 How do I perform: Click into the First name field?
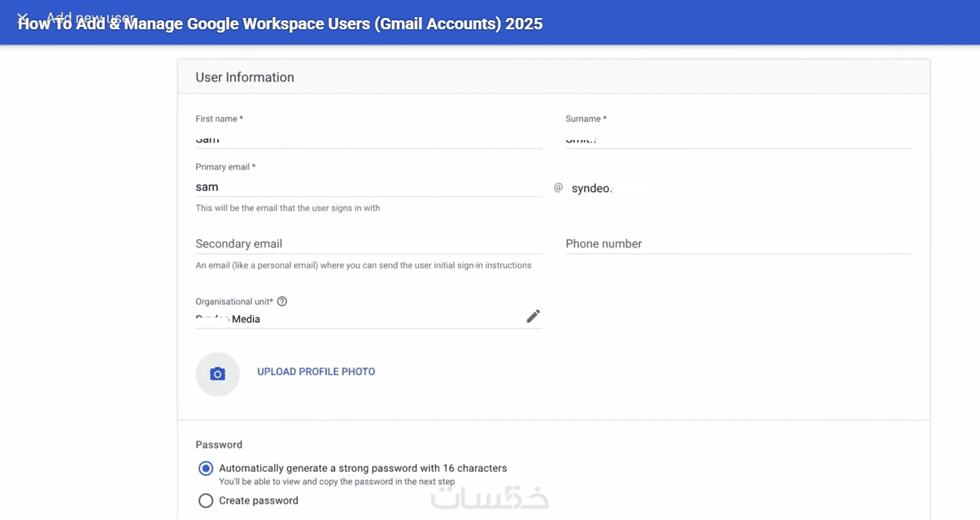[x=368, y=139]
